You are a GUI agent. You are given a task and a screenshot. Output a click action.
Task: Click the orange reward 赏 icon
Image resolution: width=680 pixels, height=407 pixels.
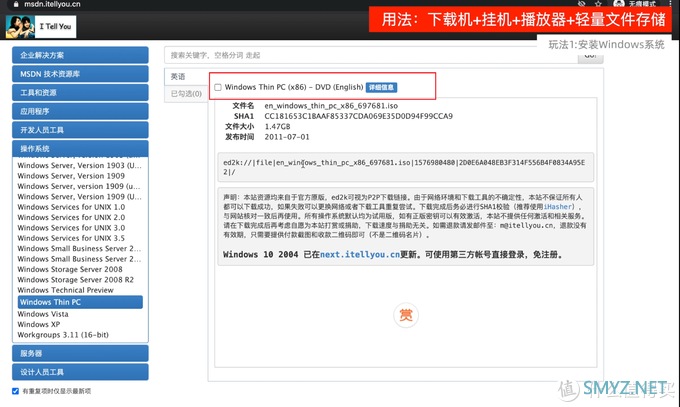pyautogui.click(x=405, y=315)
